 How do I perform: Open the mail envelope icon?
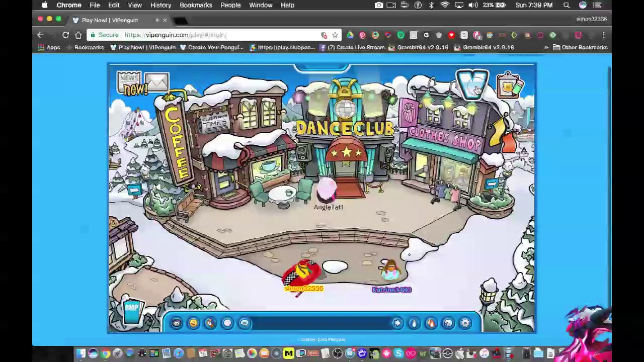coord(157,81)
